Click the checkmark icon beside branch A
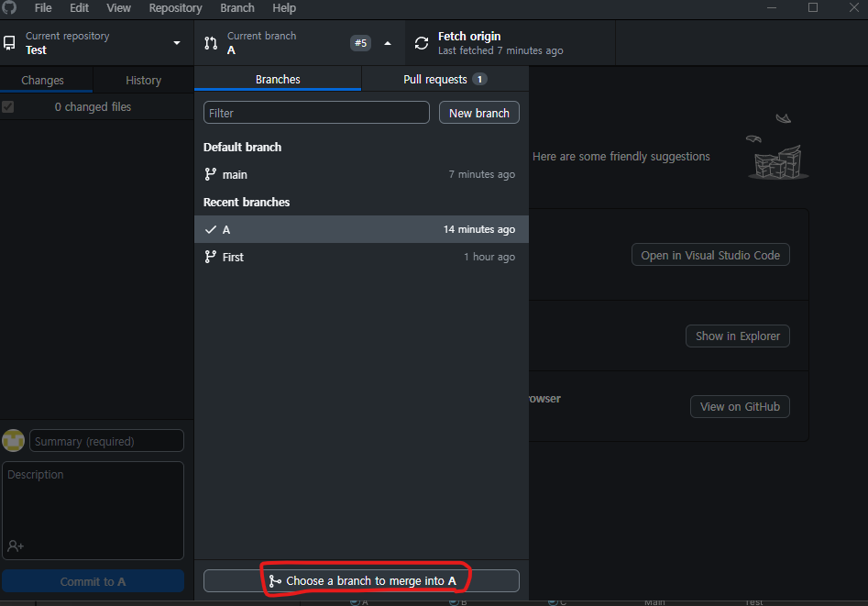868x606 pixels. [211, 229]
